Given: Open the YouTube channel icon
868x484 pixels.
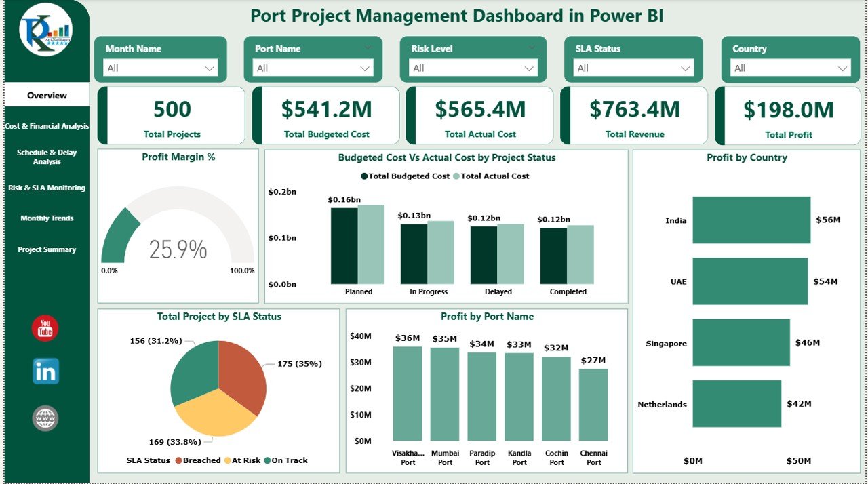Looking at the screenshot, I should coord(44,327).
